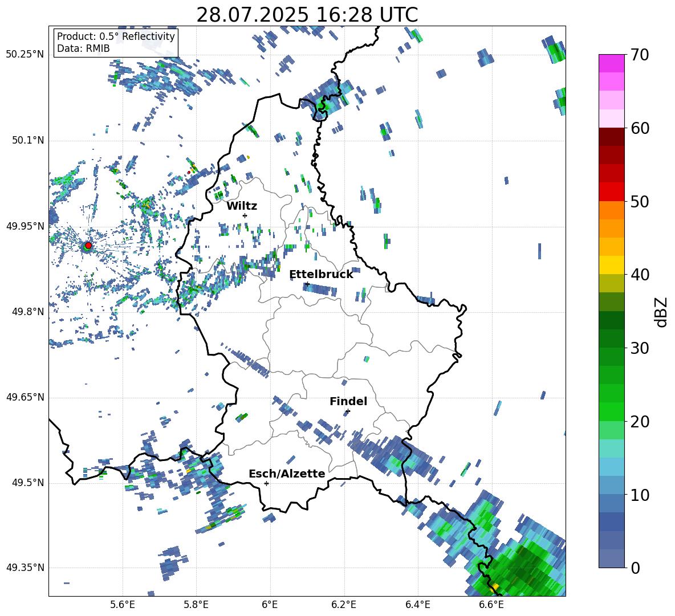Click the Wiltz city label

[x=242, y=206]
